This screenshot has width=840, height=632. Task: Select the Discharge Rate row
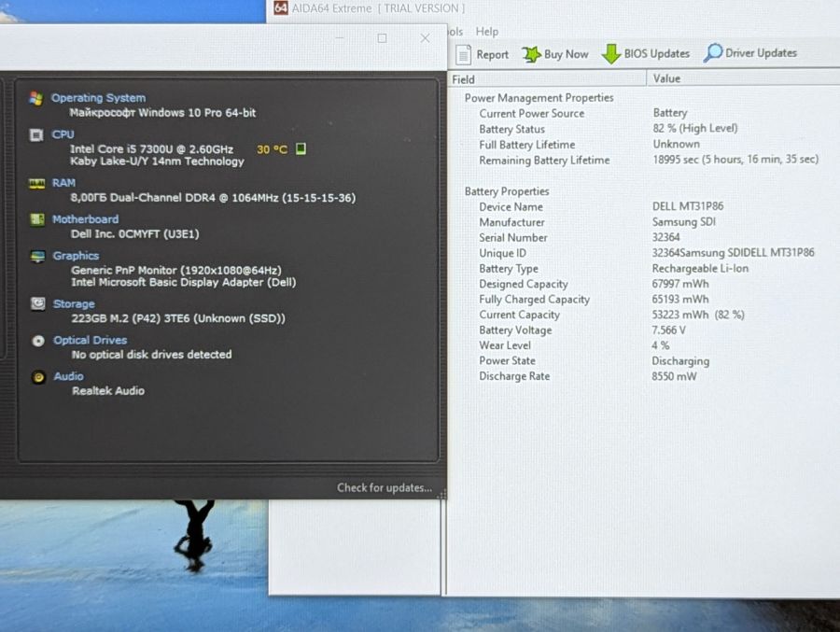coord(643,376)
